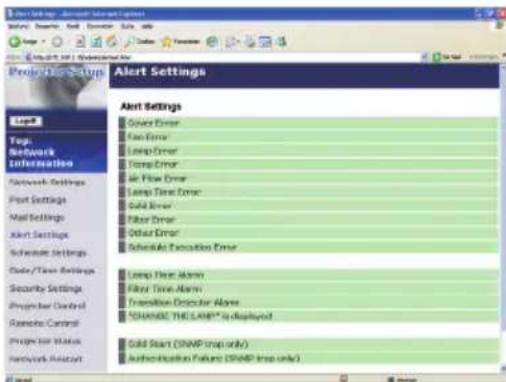Click the History globe icon in toolbar

tap(212, 42)
